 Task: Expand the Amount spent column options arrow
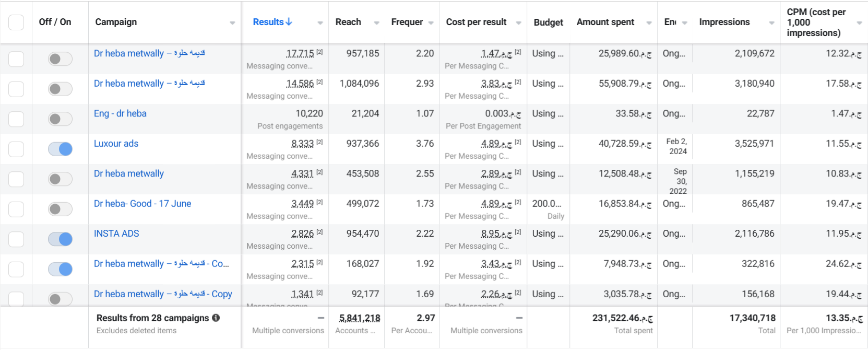coord(649,23)
